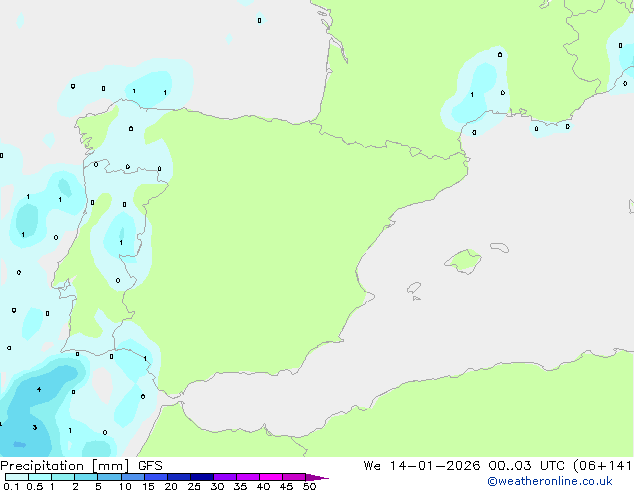
Task: Click the "20" legend label
Action: pos(171,486)
